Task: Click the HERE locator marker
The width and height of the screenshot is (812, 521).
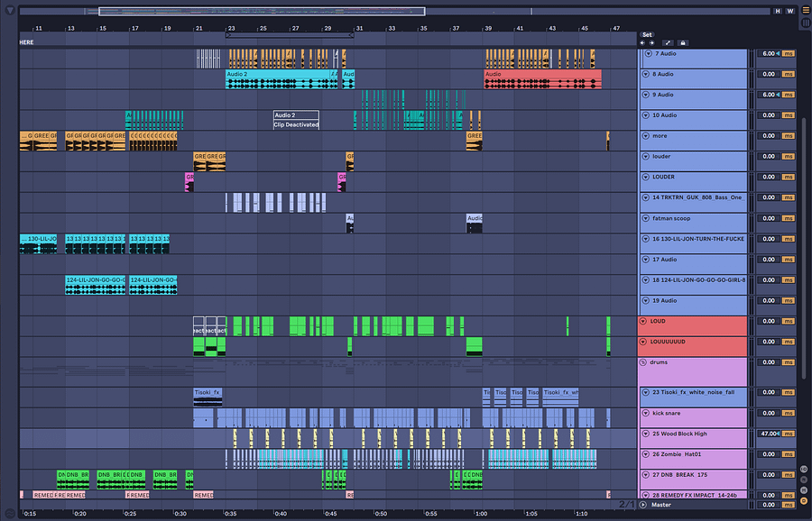Action: click(26, 42)
